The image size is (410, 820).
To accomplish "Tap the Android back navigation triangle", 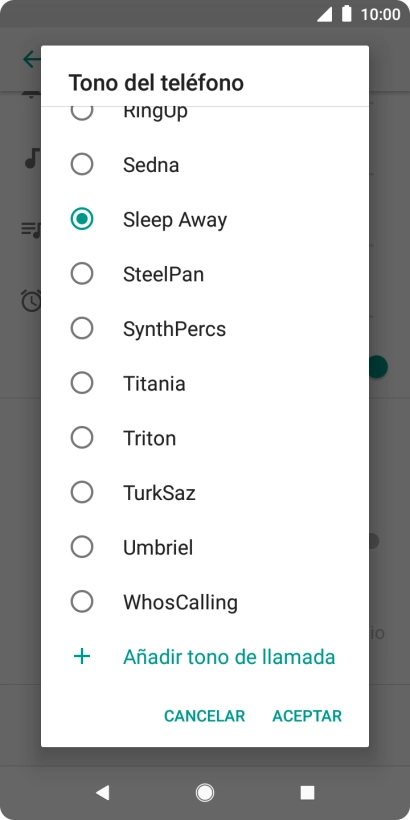I will tap(102, 793).
